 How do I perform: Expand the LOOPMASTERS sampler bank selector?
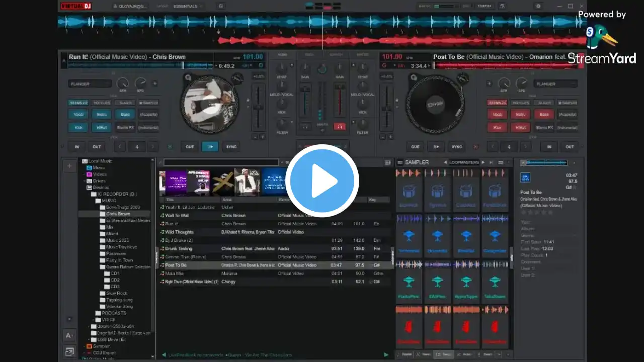click(x=464, y=162)
